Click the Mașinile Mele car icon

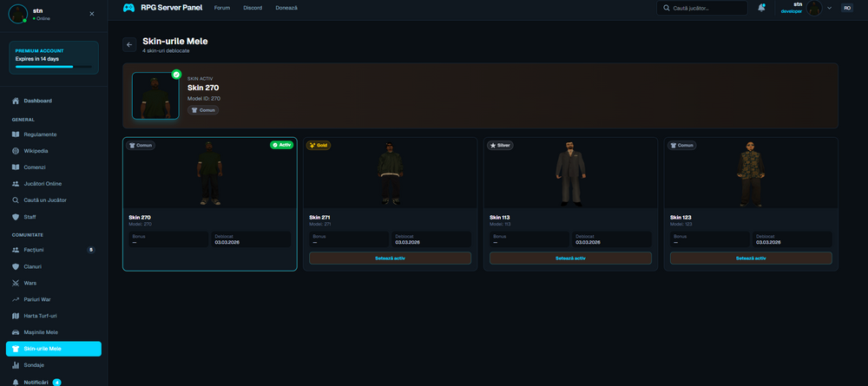16,332
